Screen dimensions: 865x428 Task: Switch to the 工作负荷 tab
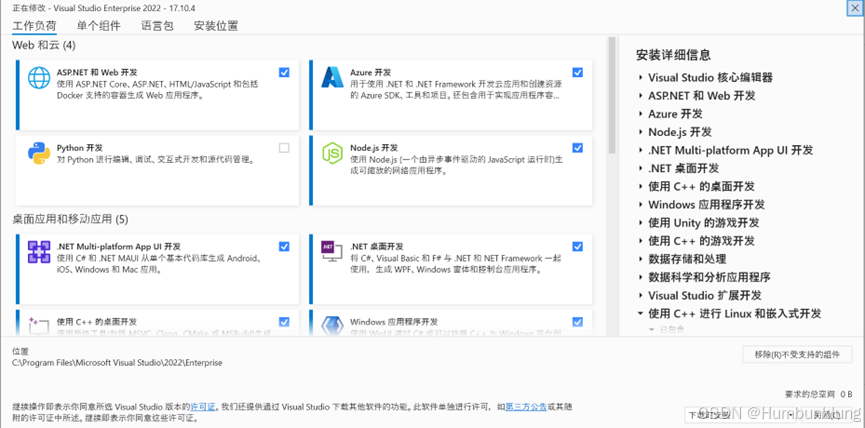[34, 25]
